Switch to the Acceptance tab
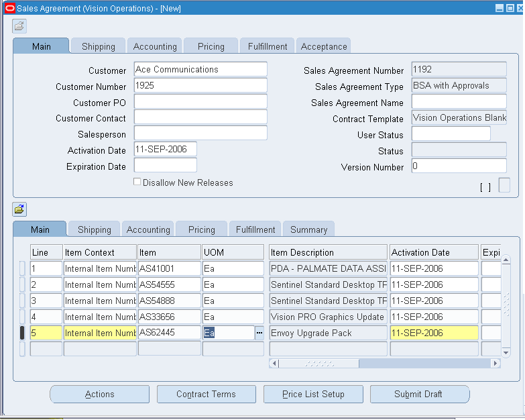The width and height of the screenshot is (525, 420). [x=323, y=46]
